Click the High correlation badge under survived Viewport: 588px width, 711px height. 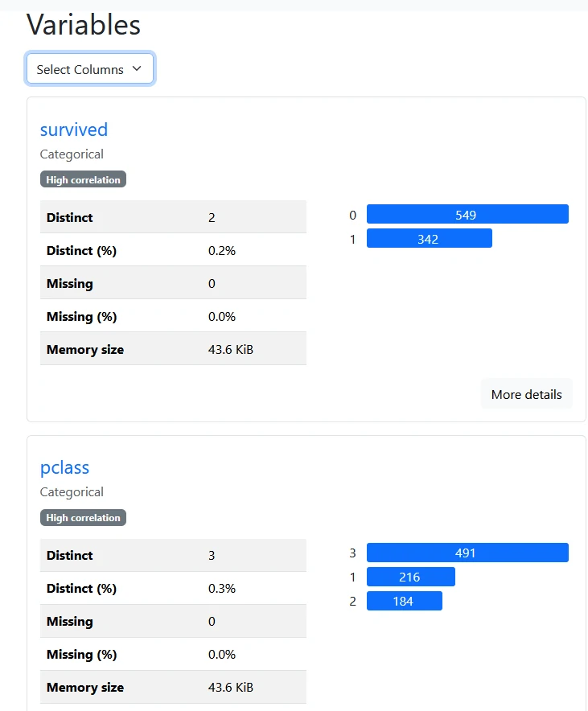[x=83, y=179]
